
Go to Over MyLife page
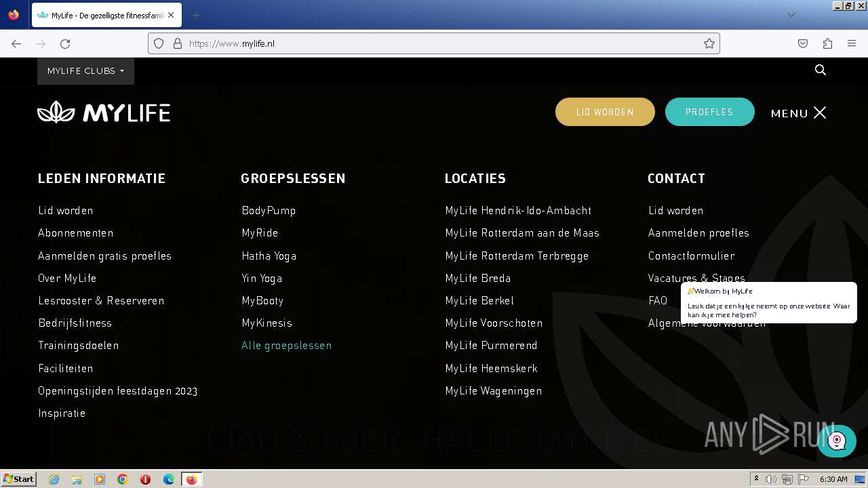coord(67,279)
